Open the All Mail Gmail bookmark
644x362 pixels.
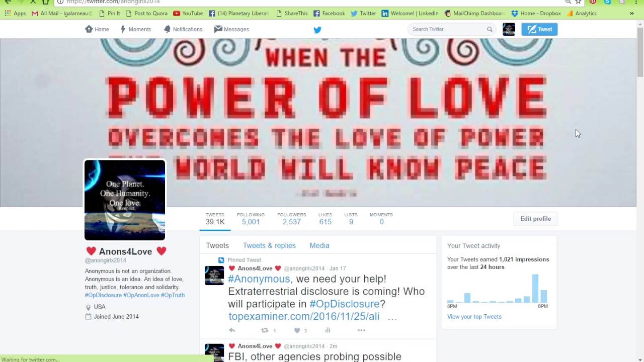[x=62, y=14]
